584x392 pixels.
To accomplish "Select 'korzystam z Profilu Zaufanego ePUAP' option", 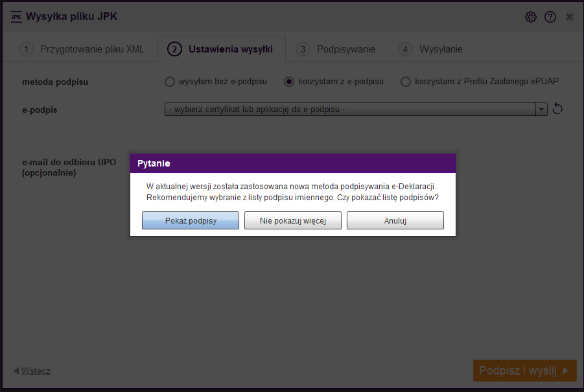I will tap(406, 82).
